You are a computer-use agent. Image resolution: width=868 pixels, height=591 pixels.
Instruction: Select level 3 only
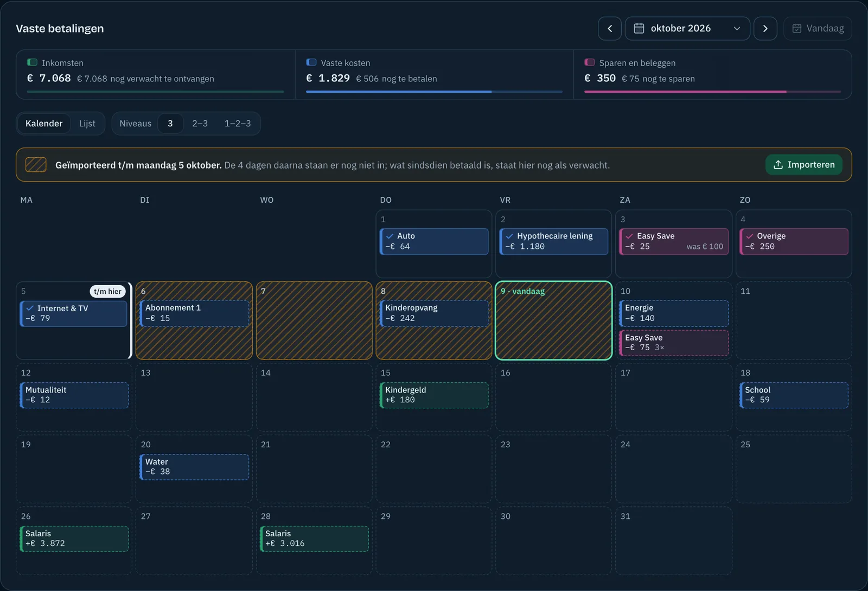[170, 124]
